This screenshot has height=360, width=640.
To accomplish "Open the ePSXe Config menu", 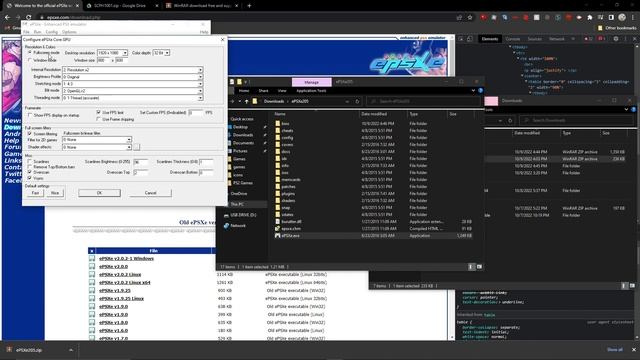I will (x=51, y=32).
